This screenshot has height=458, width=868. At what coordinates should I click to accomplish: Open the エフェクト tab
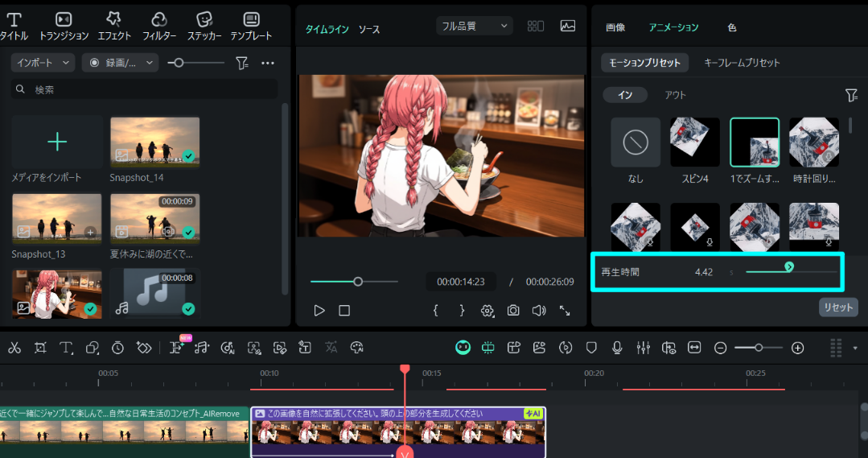click(x=114, y=27)
